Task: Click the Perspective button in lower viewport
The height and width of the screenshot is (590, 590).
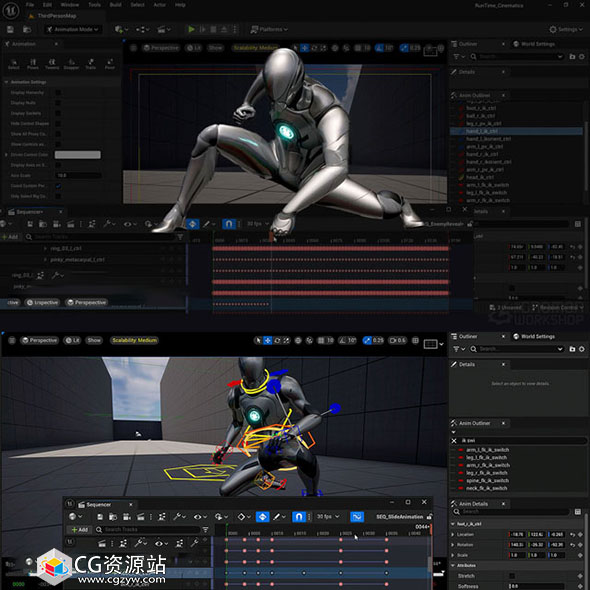Action: pyautogui.click(x=39, y=341)
